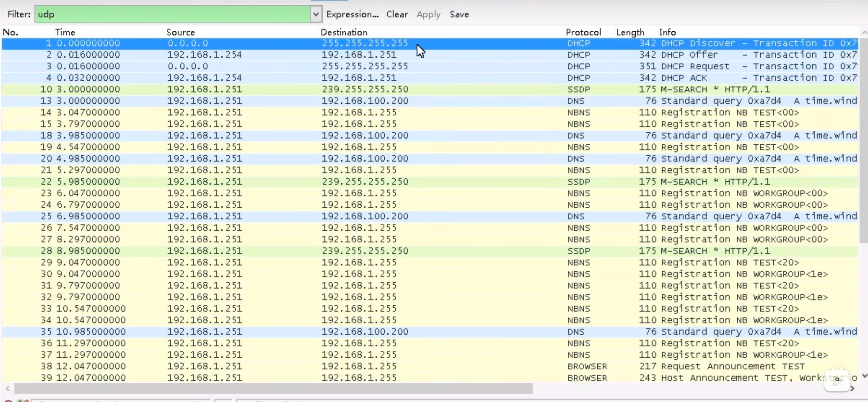The height and width of the screenshot is (402, 868).
Task: Select packet 13 DNS standard query row
Action: (430, 101)
